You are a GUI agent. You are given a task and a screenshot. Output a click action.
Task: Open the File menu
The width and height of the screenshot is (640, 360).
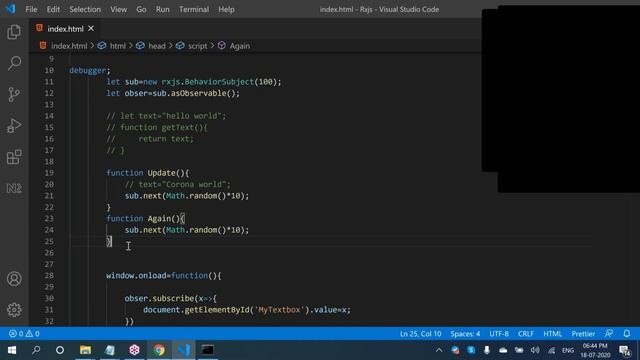[x=31, y=9]
